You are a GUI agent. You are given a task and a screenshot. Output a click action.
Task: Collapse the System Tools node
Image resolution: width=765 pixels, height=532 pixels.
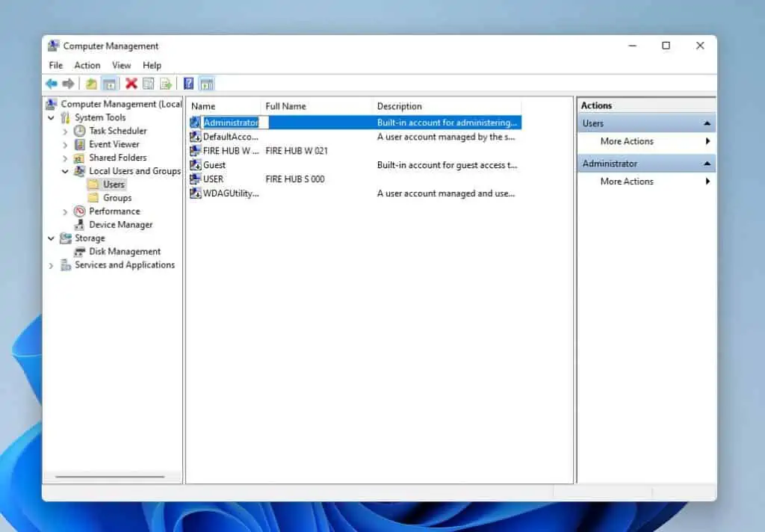pyautogui.click(x=51, y=117)
